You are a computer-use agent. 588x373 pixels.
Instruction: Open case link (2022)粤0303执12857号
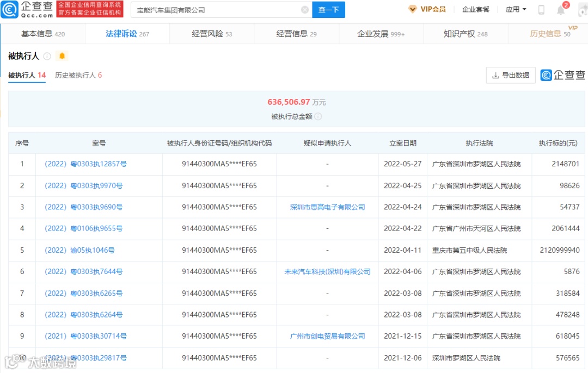pyautogui.click(x=85, y=164)
